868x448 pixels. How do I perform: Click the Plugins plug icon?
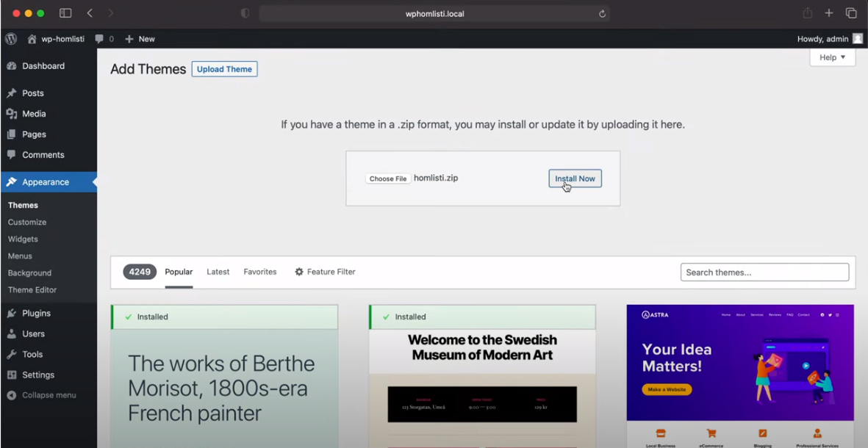(12, 313)
